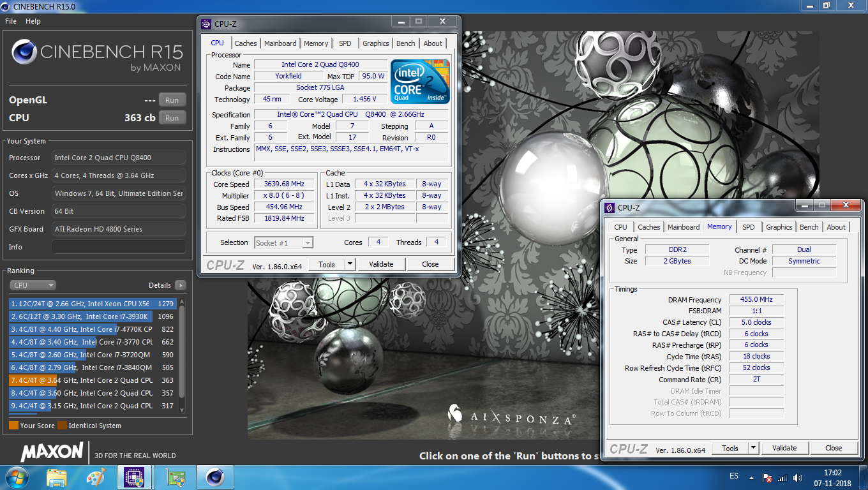Open Action Center flag icon in tray

[768, 477]
